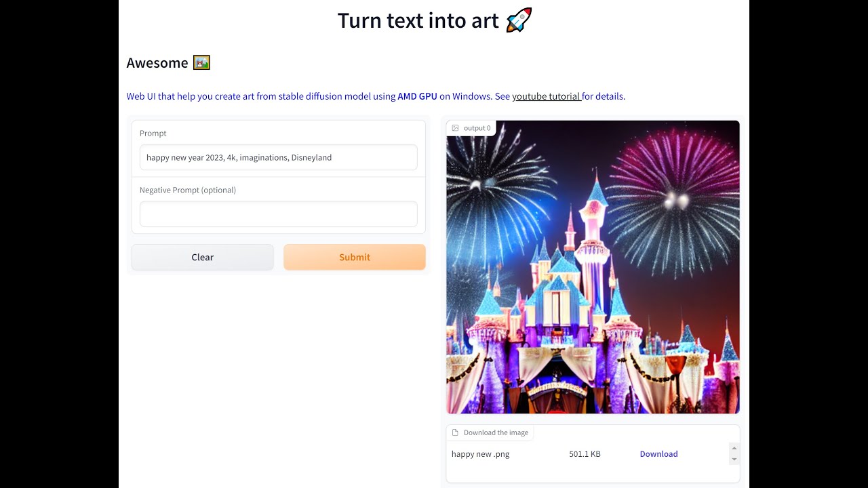Open the youtube tutorial link

coord(546,96)
